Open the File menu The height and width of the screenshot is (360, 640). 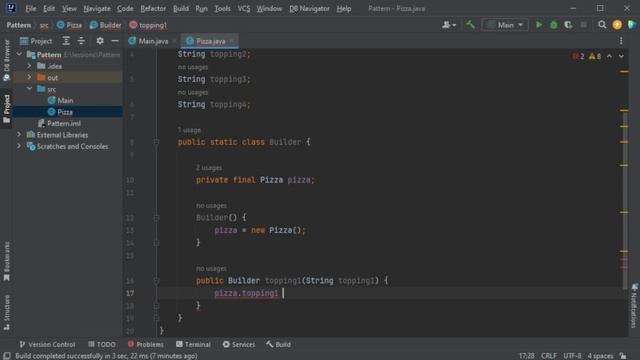point(30,9)
